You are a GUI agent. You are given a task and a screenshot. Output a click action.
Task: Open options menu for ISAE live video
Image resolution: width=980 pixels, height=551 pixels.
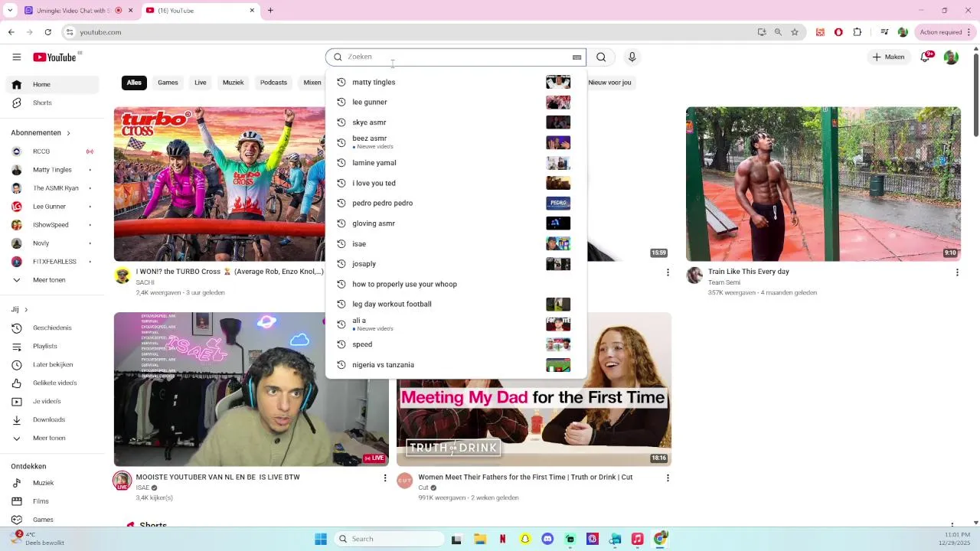[385, 478]
